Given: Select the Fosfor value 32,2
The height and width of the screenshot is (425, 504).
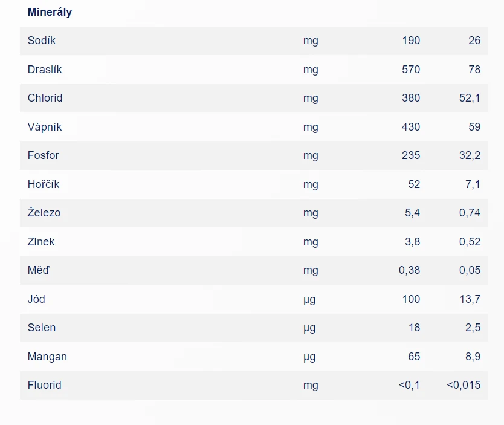Looking at the screenshot, I should [470, 155].
